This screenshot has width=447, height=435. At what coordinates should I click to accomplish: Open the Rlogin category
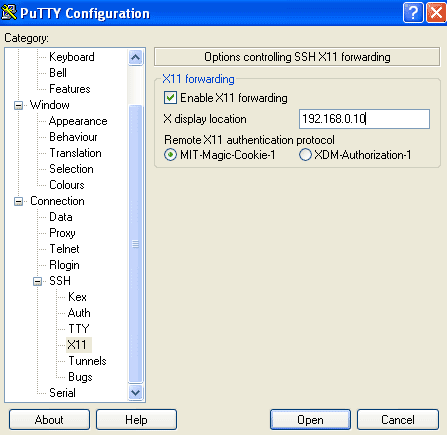point(64,265)
